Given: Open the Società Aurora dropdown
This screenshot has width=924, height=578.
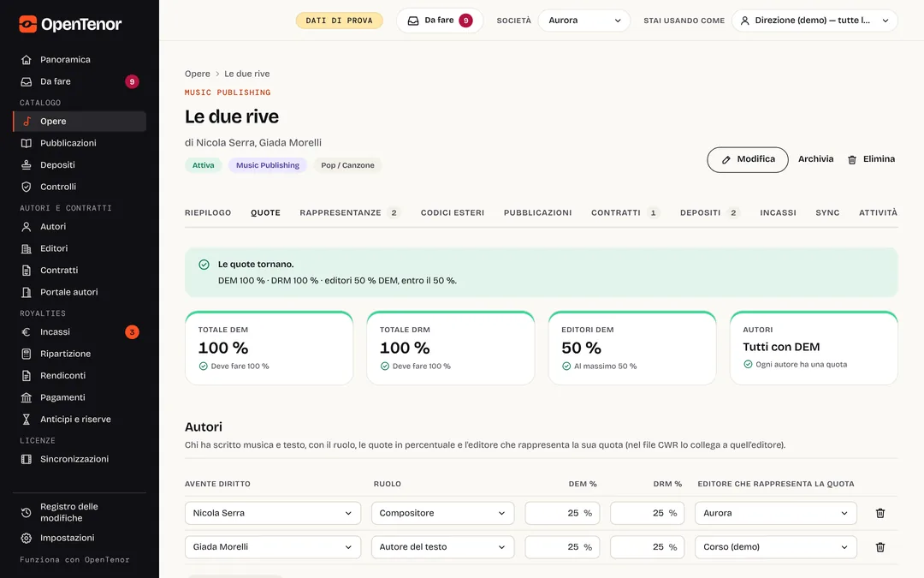Looking at the screenshot, I should coord(584,21).
